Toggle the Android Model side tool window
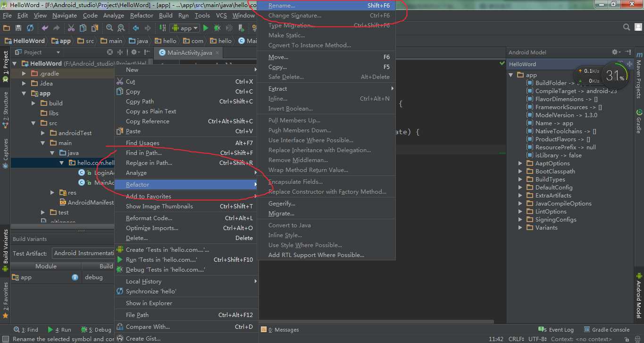This screenshot has height=343, width=644. [x=639, y=296]
